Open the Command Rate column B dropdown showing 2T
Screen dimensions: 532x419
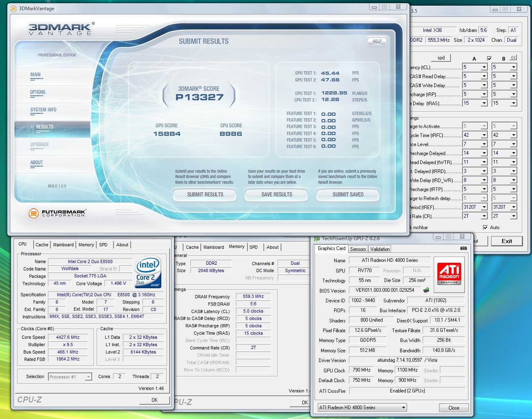pos(514,216)
